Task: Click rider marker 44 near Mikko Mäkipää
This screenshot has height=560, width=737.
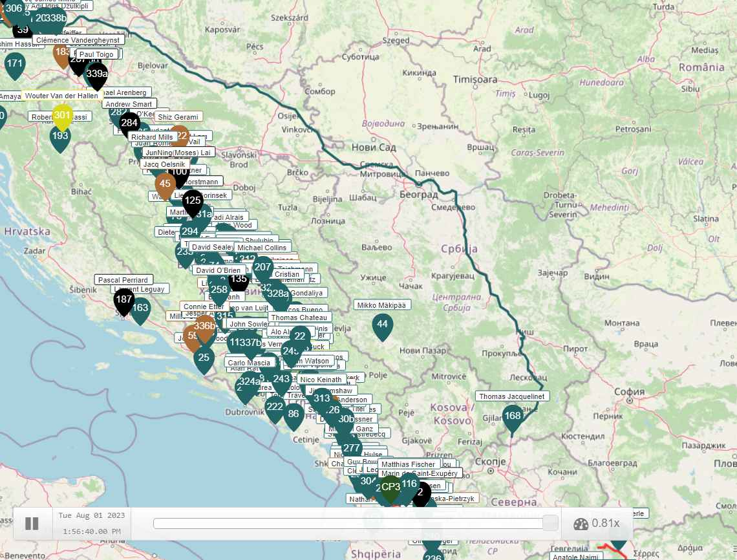Action: tap(382, 324)
